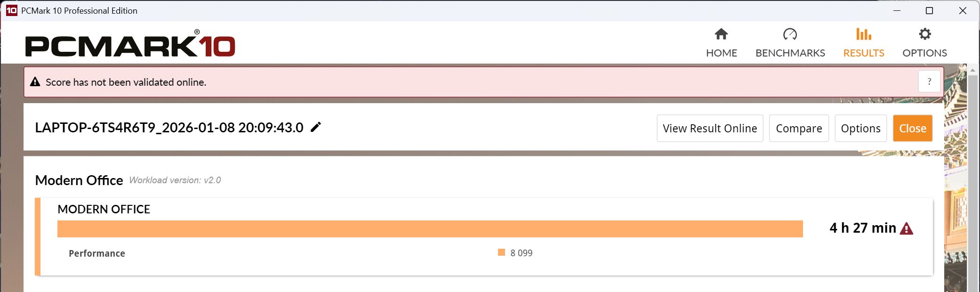The width and height of the screenshot is (980, 292).
Task: Click the PCMARK10 logo
Action: [x=130, y=46]
